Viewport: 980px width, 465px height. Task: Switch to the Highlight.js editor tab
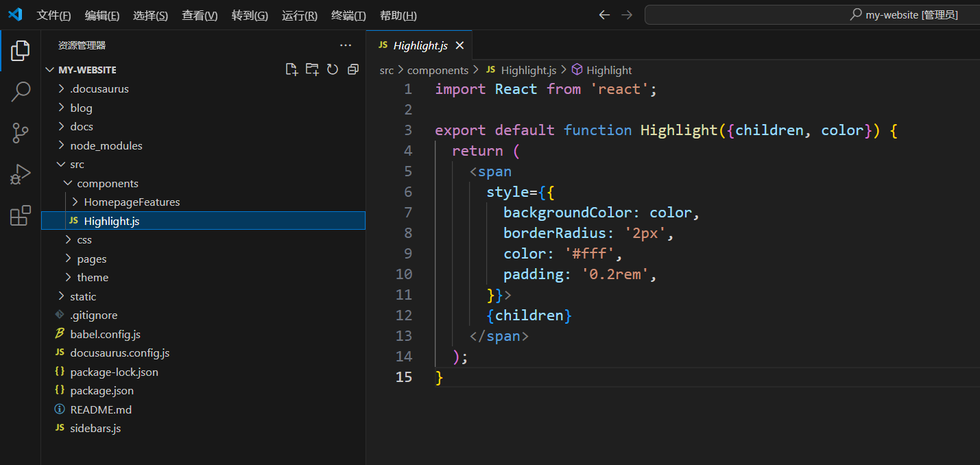click(x=420, y=45)
